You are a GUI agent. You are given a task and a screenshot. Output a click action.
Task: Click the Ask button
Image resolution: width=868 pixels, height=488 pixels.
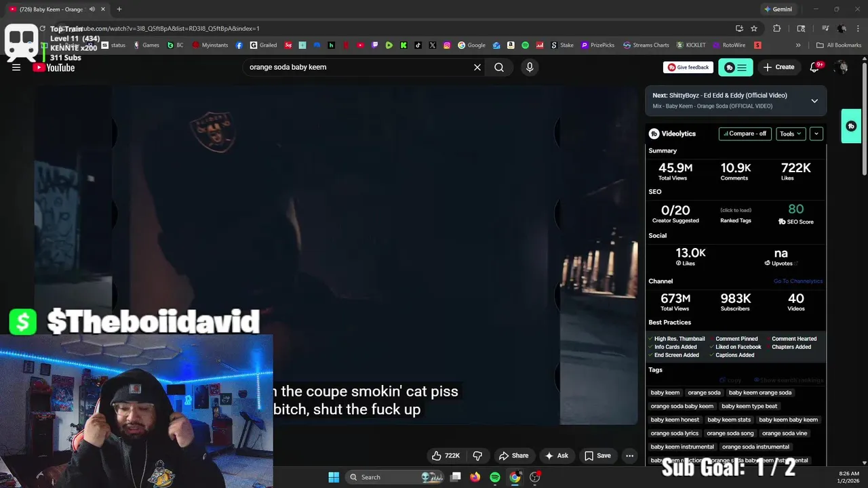(557, 455)
